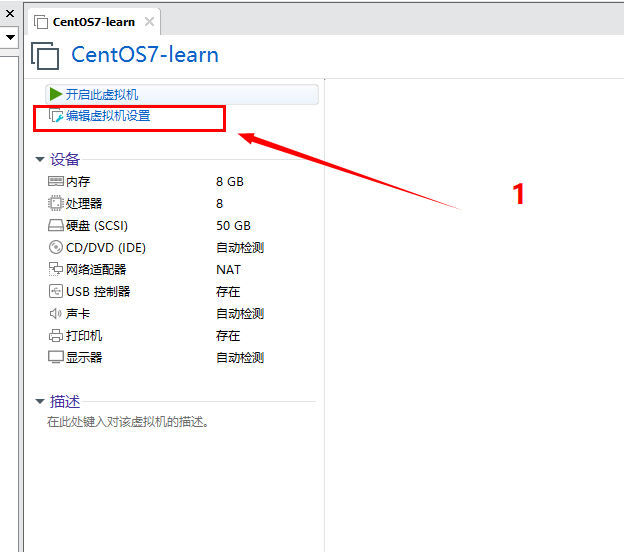Click the CD/DVD disc icon
The height and width of the screenshot is (552, 624).
tap(56, 248)
